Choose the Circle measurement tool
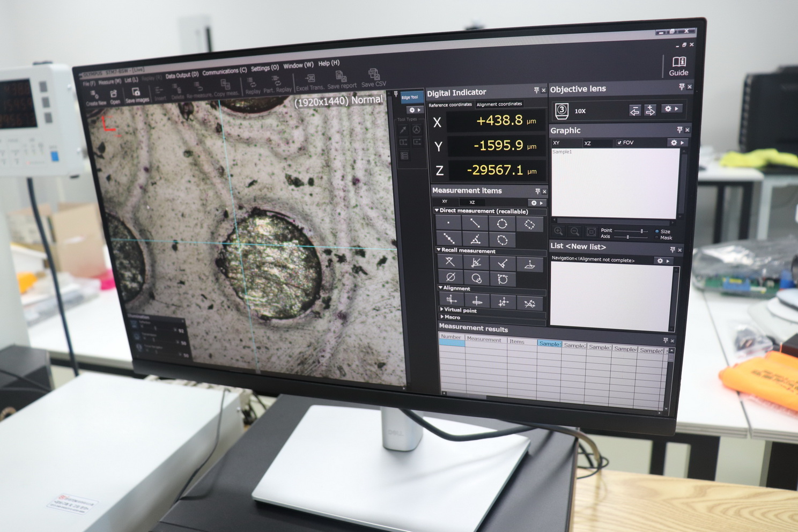The width and height of the screenshot is (798, 532). click(x=502, y=224)
